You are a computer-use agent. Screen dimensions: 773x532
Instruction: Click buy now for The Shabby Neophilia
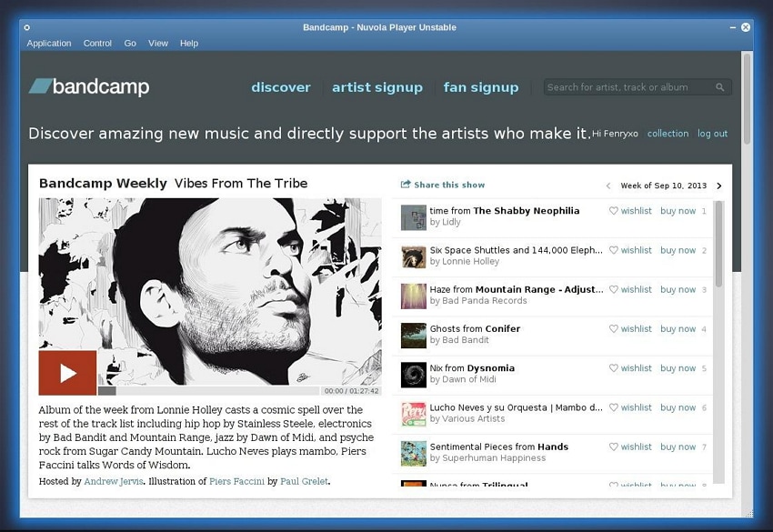click(678, 211)
